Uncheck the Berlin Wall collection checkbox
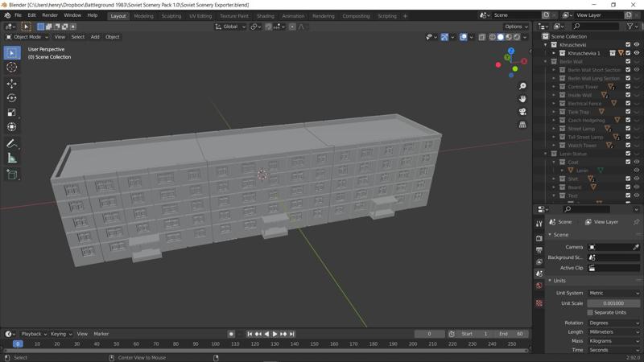 pyautogui.click(x=628, y=61)
